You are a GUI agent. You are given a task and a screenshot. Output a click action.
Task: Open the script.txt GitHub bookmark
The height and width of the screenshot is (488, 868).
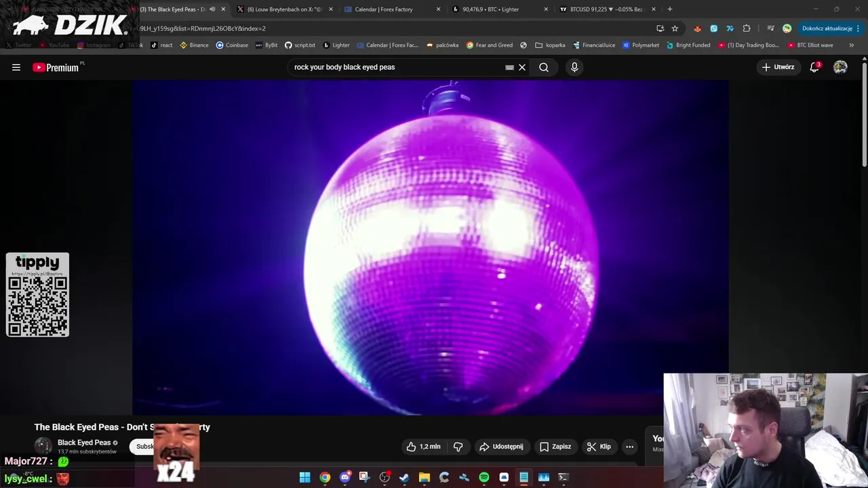coord(300,45)
